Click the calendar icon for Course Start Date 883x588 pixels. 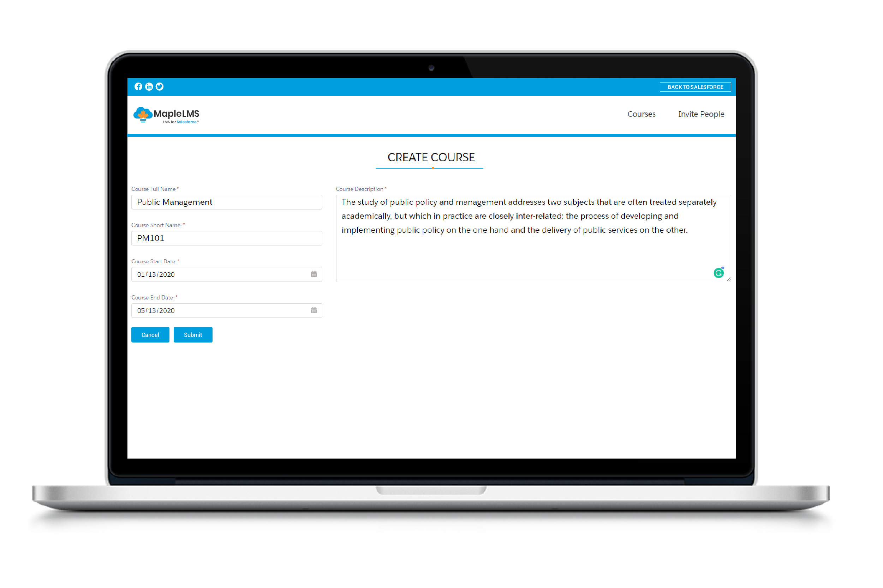click(x=314, y=274)
